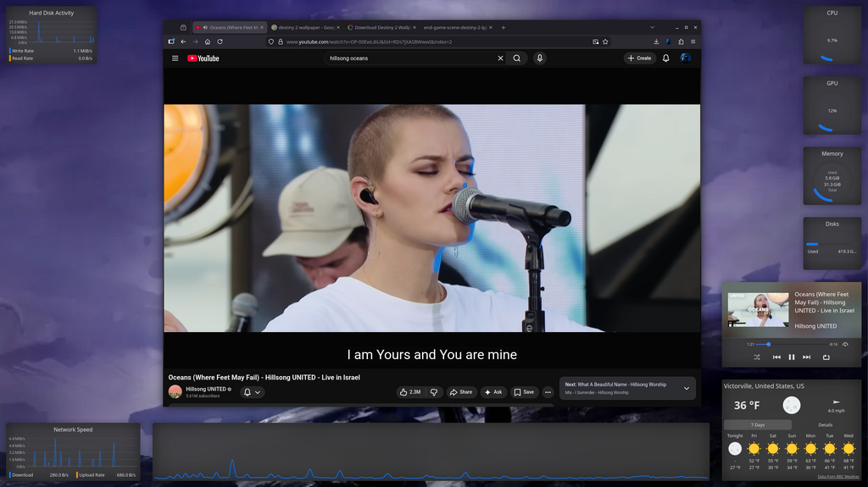This screenshot has height=487, width=868.
Task: Expand the Next playlist panel chevron
Action: click(687, 389)
